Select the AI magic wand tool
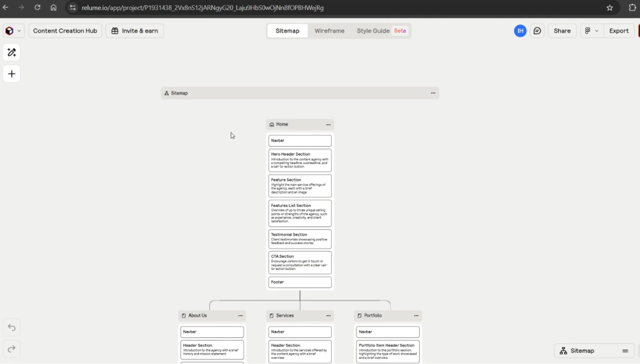This screenshot has height=364, width=640. pos(12,53)
